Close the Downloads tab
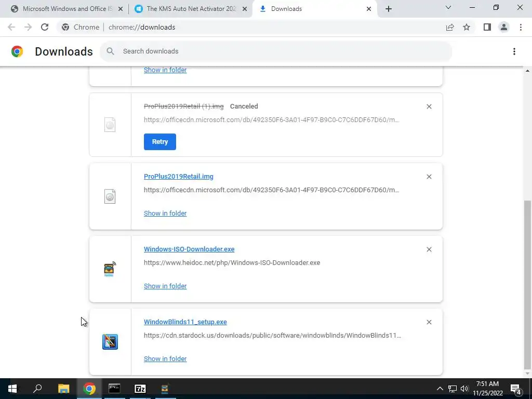Screen dimensions: 532x399 (369, 9)
